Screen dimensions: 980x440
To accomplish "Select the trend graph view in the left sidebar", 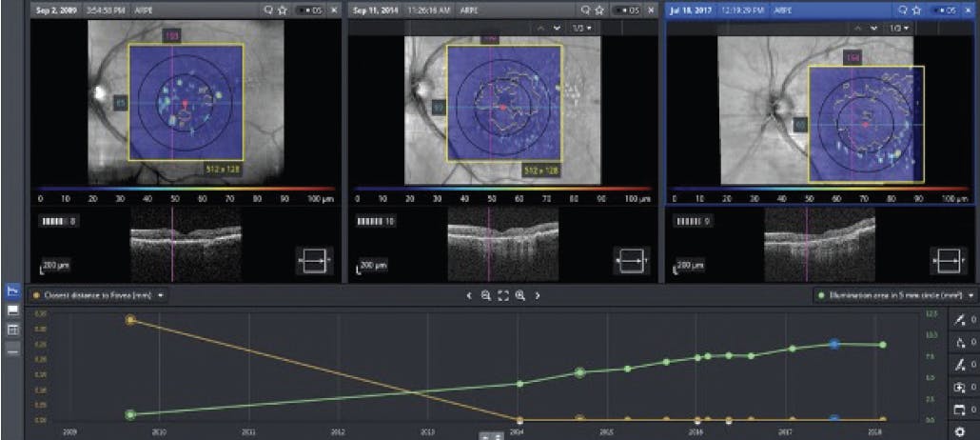I will coord(13,290).
